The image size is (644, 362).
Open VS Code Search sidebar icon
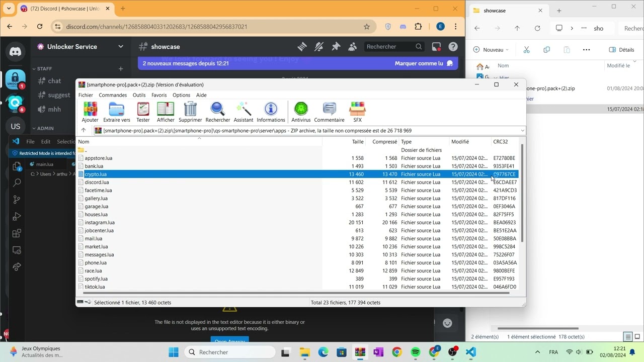(x=17, y=183)
